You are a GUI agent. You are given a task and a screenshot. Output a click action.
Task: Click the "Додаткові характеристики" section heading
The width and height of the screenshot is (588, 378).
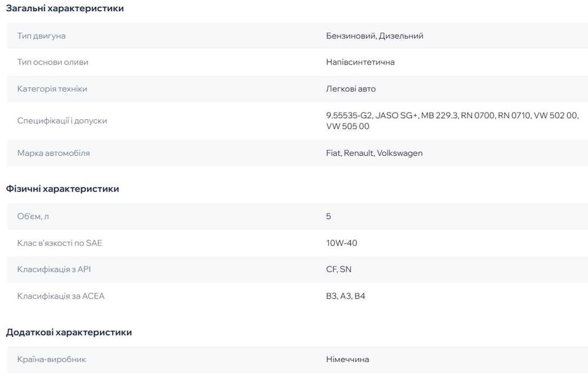click(69, 332)
